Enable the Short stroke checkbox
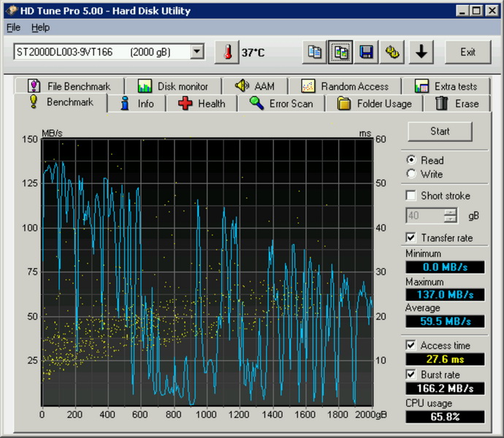 pos(411,196)
